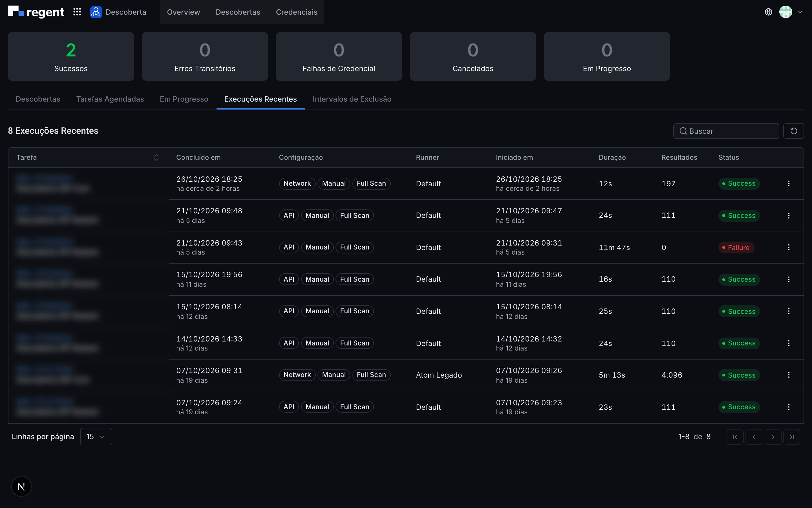Open row actions for the Atom Legado run
Image resolution: width=812 pixels, height=508 pixels.
(789, 375)
